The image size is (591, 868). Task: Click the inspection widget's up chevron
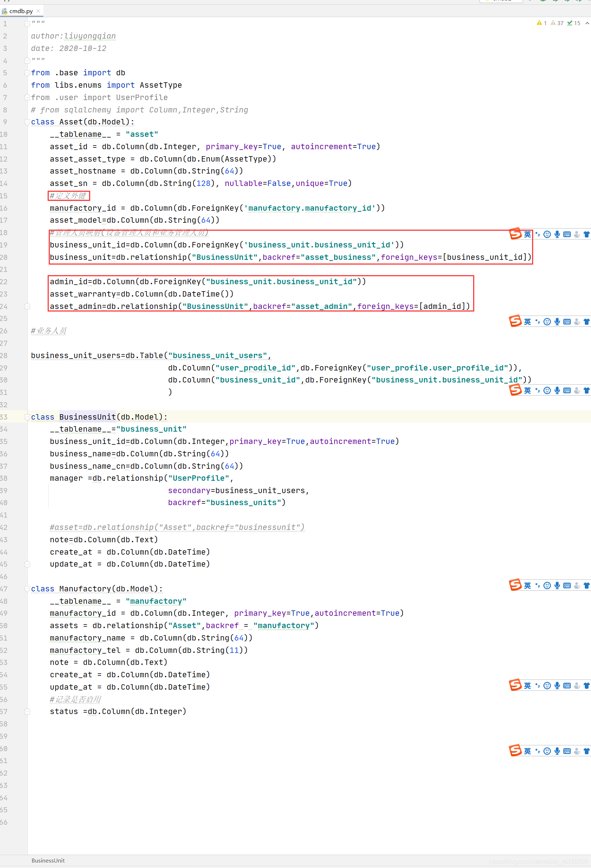(587, 23)
